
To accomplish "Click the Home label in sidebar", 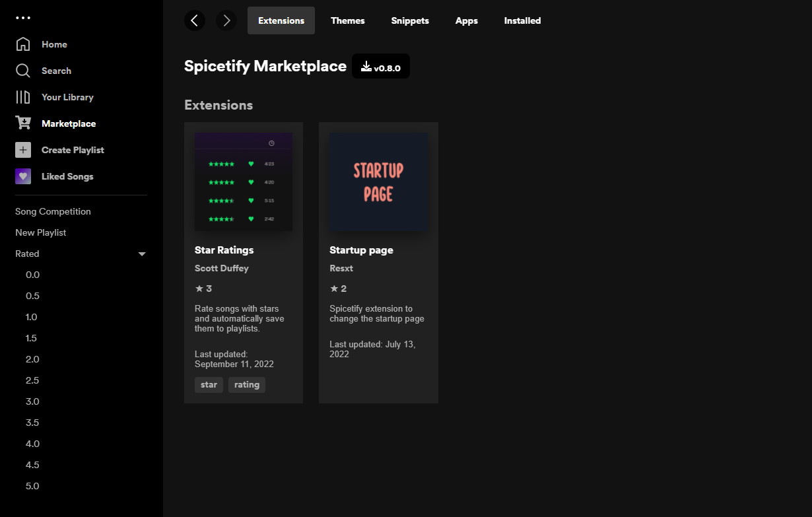I will pyautogui.click(x=54, y=44).
